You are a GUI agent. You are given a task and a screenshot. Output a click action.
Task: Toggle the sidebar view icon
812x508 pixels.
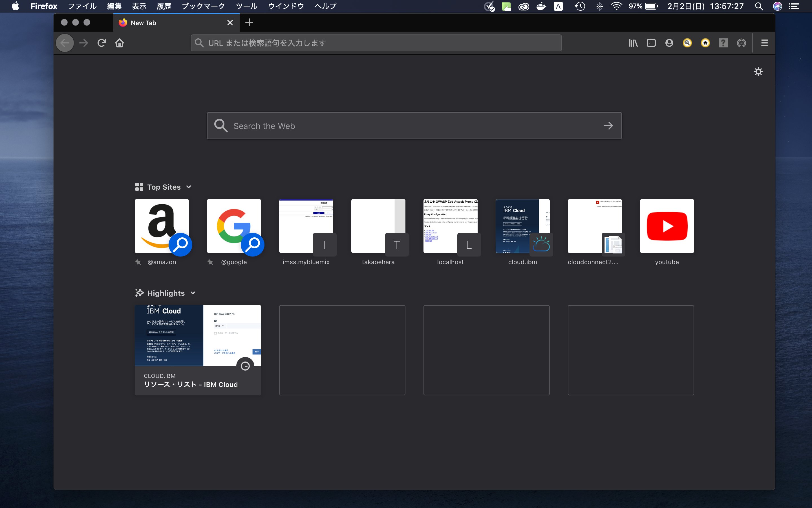[651, 43]
